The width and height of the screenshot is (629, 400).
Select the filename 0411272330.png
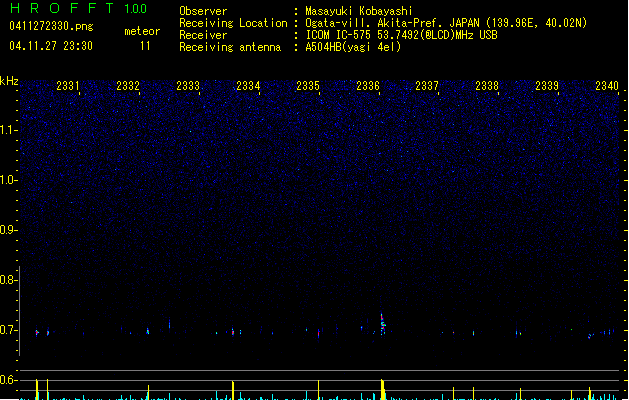51,26
